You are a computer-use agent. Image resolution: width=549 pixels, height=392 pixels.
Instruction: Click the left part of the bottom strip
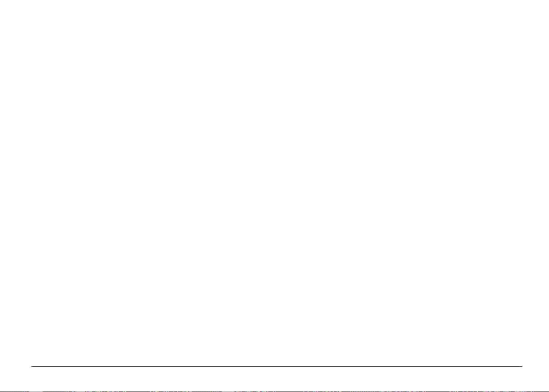[70, 391]
